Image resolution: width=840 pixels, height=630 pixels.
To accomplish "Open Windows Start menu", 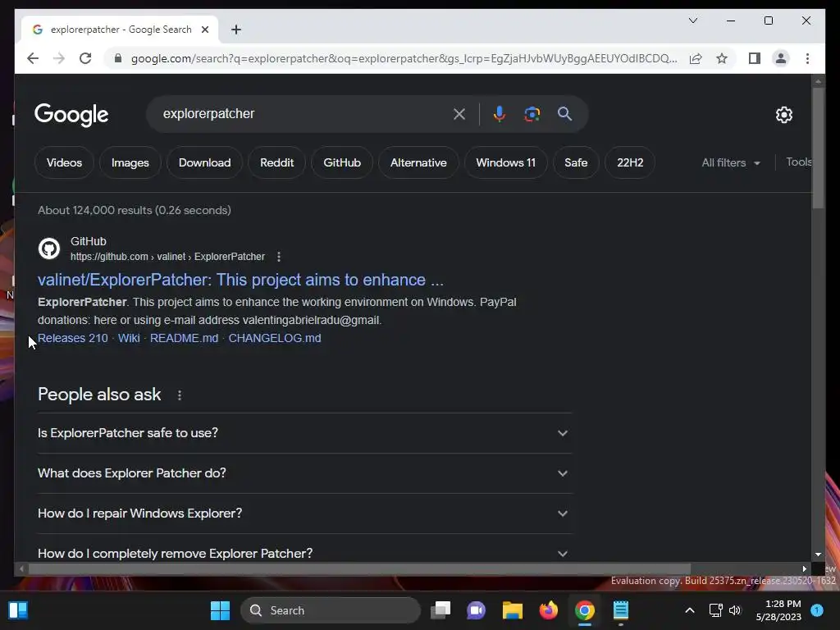I will coord(220,610).
